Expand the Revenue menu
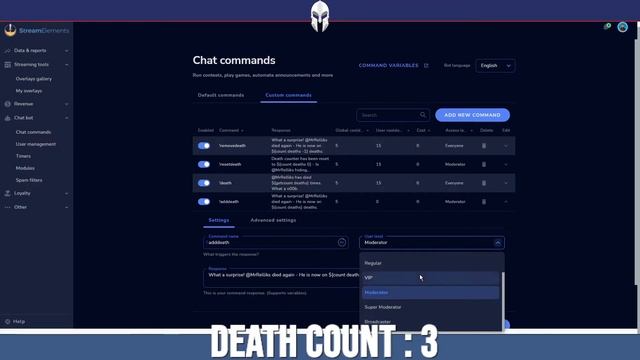 pyautogui.click(x=67, y=104)
